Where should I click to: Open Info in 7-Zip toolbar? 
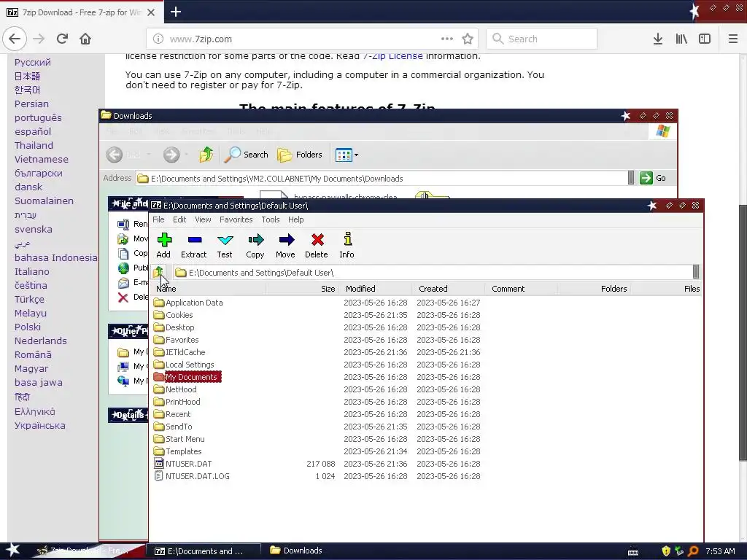pyautogui.click(x=347, y=246)
